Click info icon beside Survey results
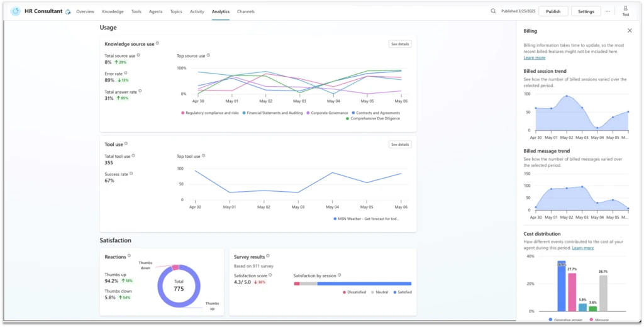Image resolution: width=644 pixels, height=327 pixels. tap(268, 256)
